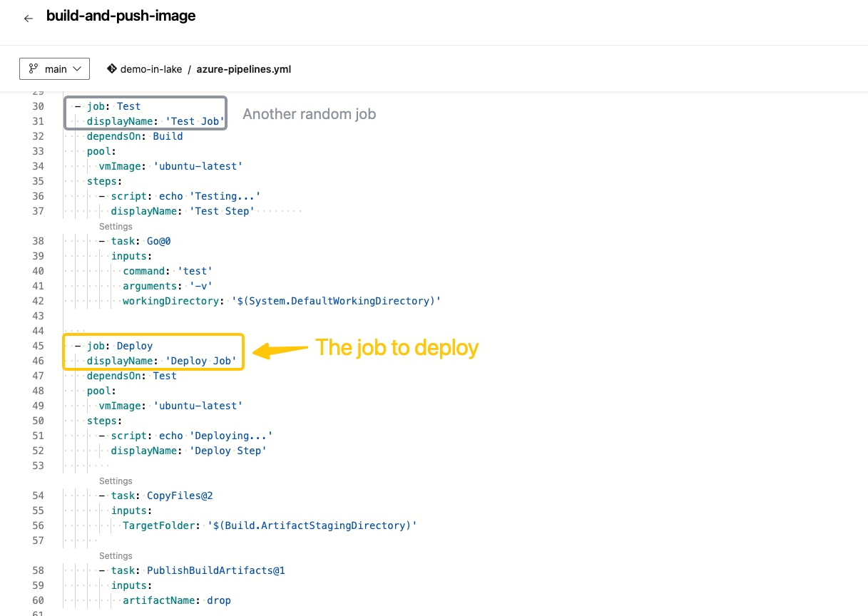This screenshot has height=616, width=868.
Task: Click the git branch icon beside 'main'
Action: click(x=34, y=68)
